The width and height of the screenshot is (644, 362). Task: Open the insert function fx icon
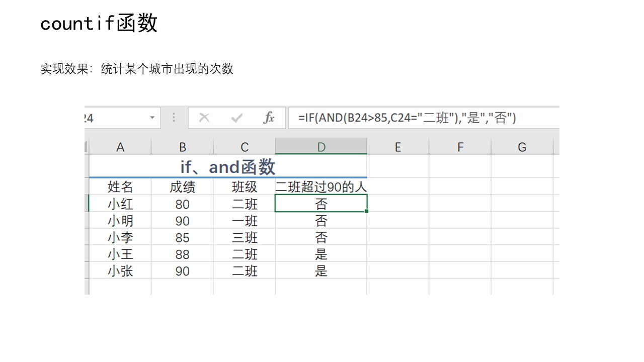click(x=269, y=118)
